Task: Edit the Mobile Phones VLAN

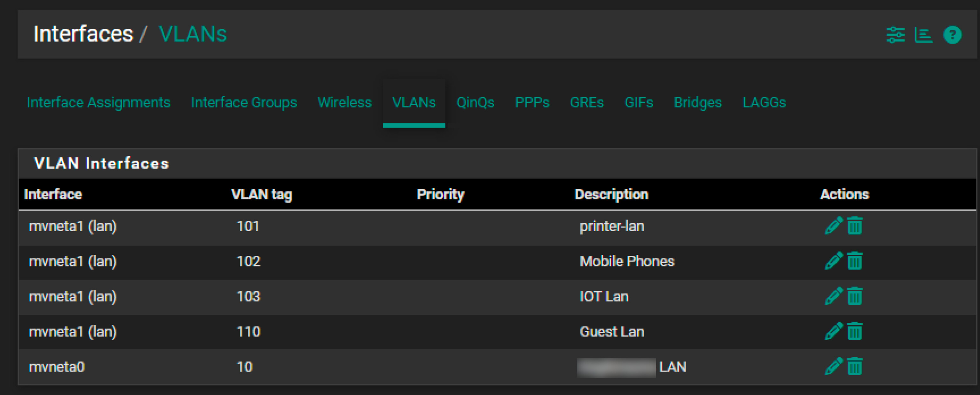Action: point(833,261)
